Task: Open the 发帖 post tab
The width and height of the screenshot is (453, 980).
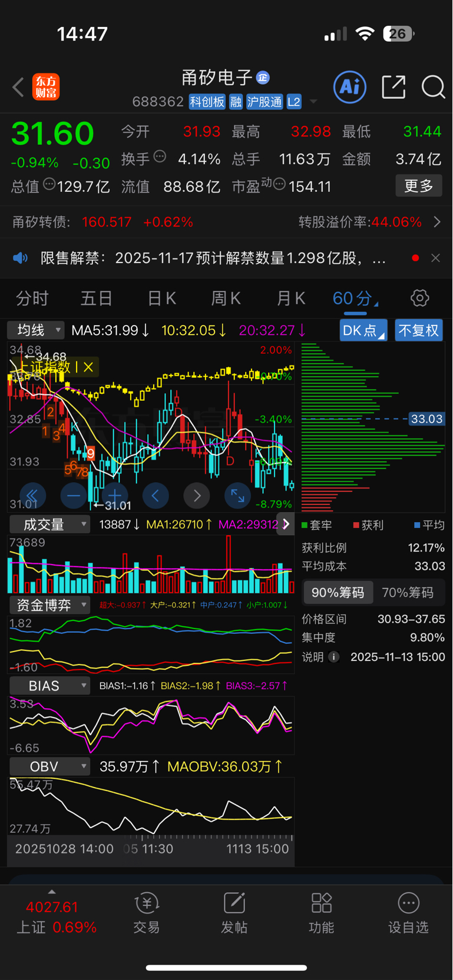Action: (234, 913)
